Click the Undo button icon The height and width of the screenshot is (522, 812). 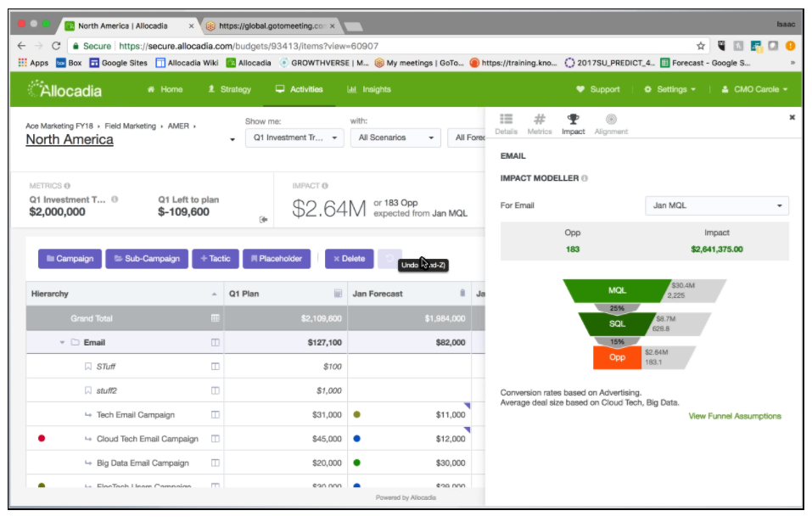click(x=389, y=258)
